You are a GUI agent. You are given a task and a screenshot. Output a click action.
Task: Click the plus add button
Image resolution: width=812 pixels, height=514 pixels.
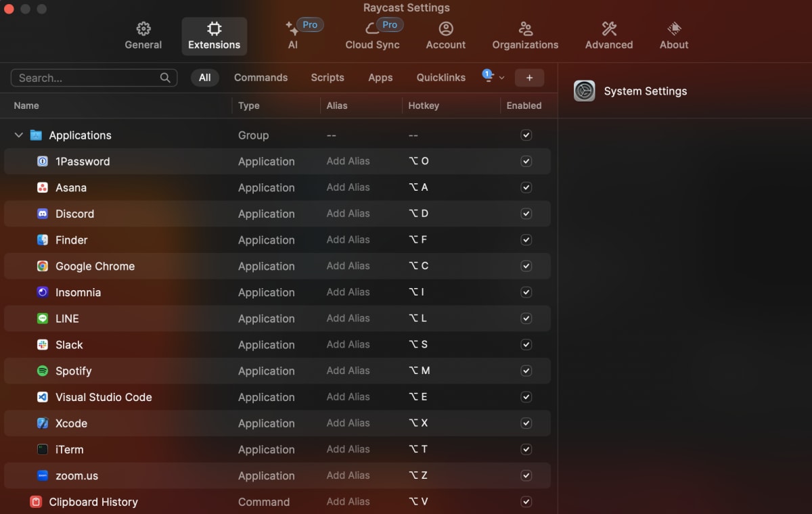coord(529,78)
